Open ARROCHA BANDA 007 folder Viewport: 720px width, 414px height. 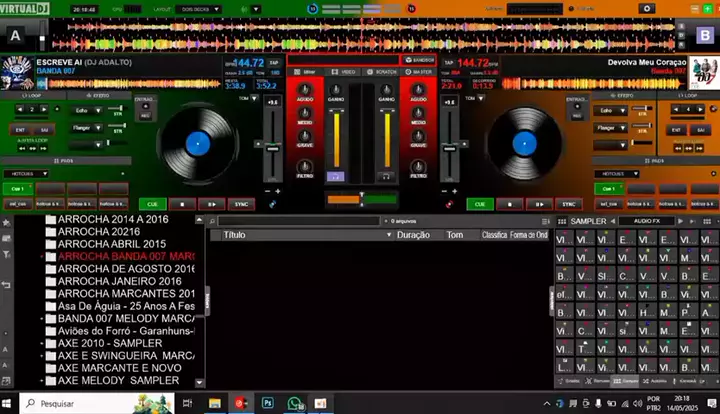126,256
